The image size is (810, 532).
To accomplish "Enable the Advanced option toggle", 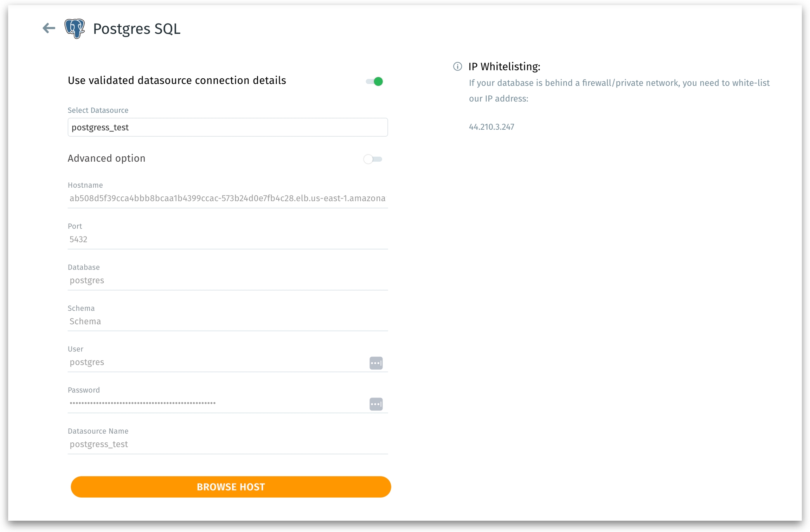I will click(373, 159).
